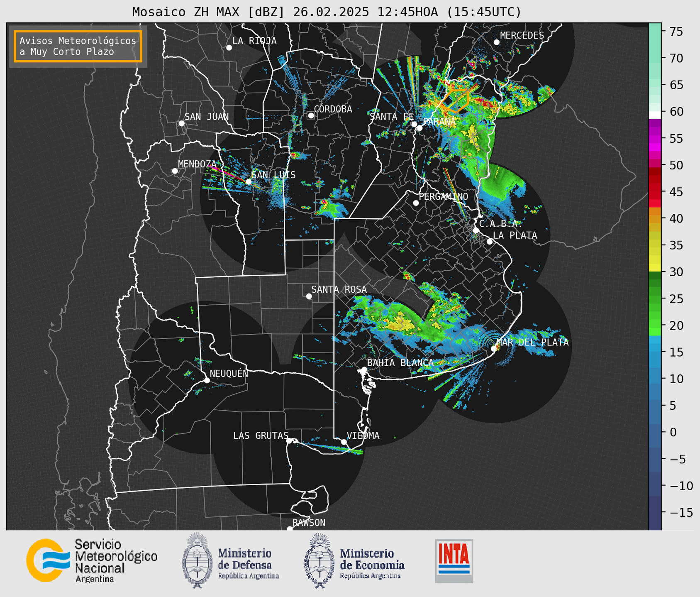
Task: Click the MENDOZA city marker dot
Action: pos(175,171)
